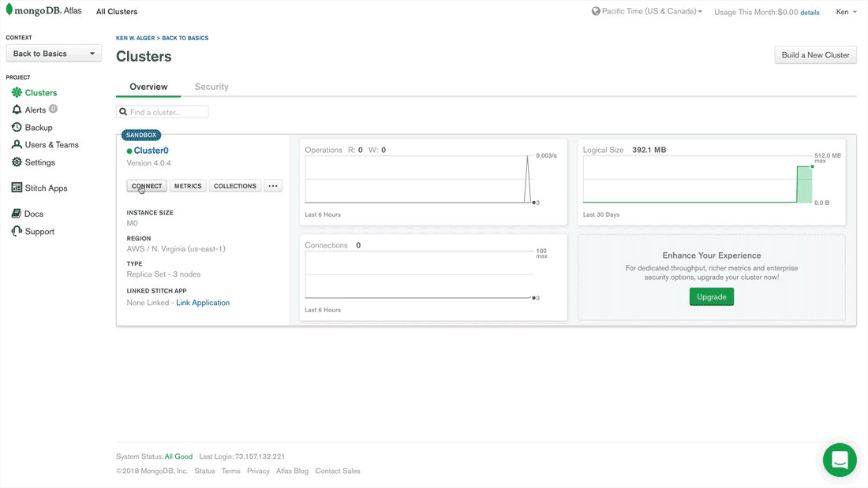The height and width of the screenshot is (488, 868).
Task: Open the Ken user menu
Action: [x=846, y=12]
